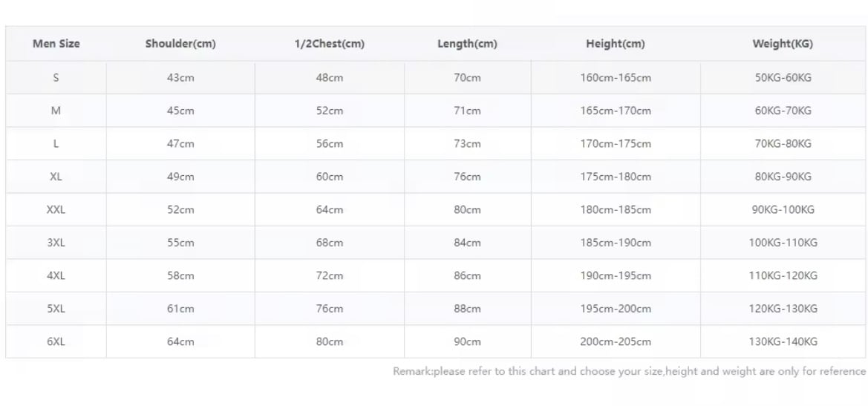Click the M size row label

pyautogui.click(x=56, y=111)
